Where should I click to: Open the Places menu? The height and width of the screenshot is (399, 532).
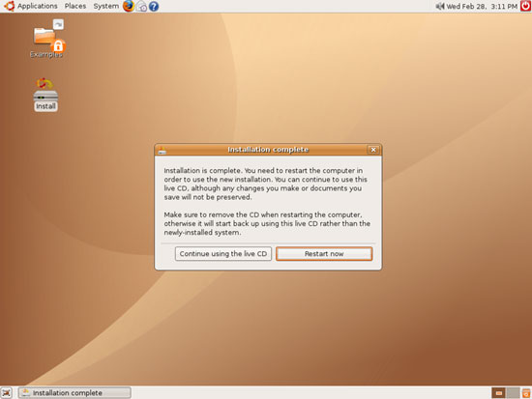75,6
